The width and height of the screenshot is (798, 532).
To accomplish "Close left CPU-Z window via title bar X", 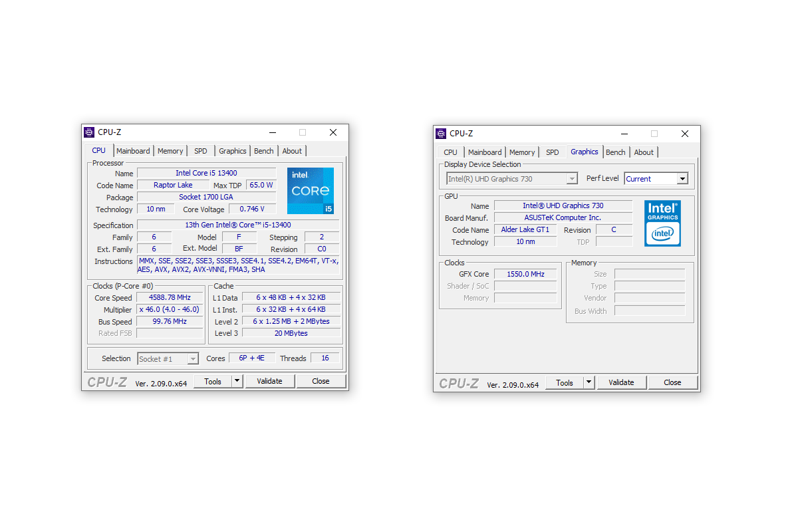I will point(333,132).
